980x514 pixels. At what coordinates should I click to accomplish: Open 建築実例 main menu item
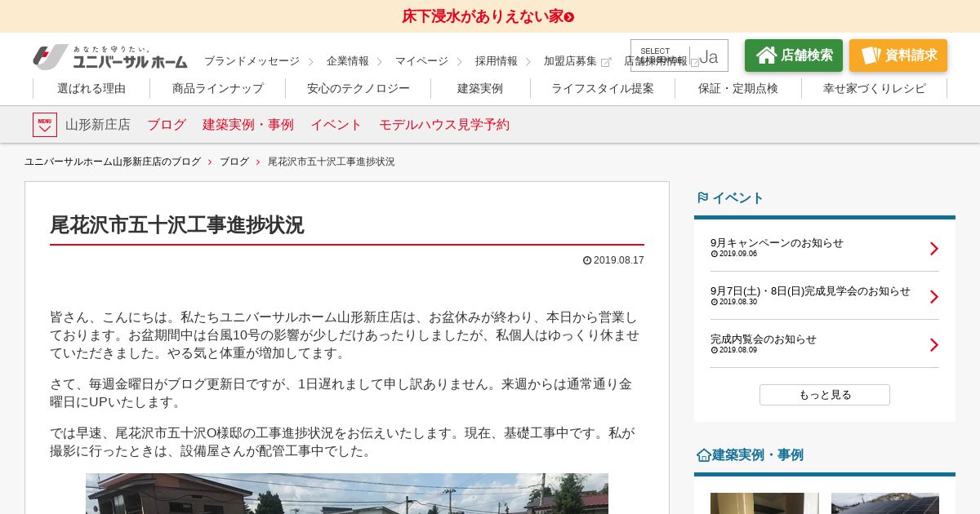[x=480, y=88]
